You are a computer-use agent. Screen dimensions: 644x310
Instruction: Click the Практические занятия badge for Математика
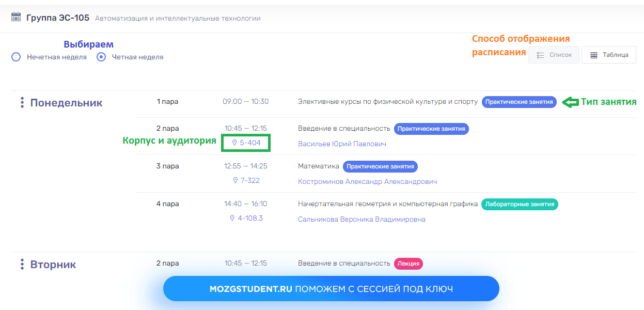click(x=380, y=166)
